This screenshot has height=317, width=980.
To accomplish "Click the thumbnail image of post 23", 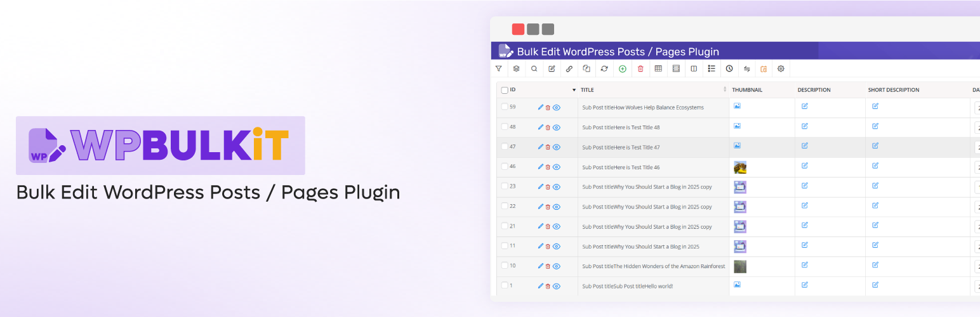I will tap(740, 187).
